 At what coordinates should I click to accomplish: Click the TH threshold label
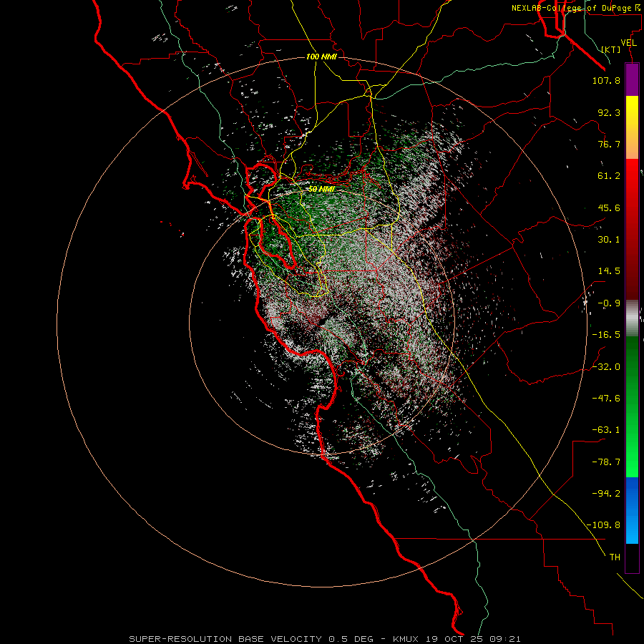(x=615, y=557)
